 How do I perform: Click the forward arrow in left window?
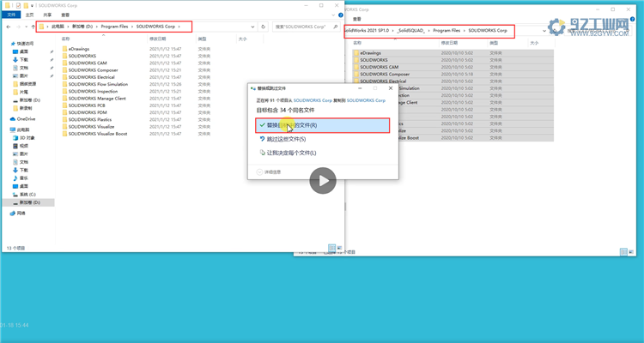click(x=18, y=27)
